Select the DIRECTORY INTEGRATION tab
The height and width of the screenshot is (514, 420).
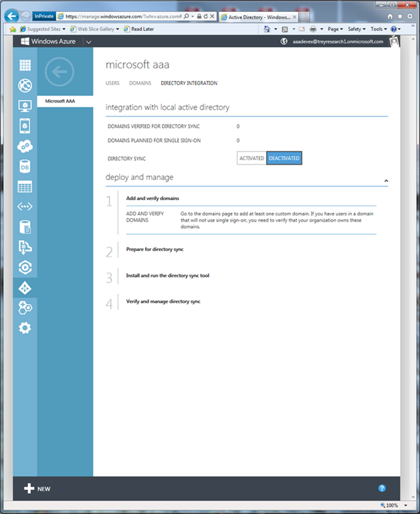point(189,83)
